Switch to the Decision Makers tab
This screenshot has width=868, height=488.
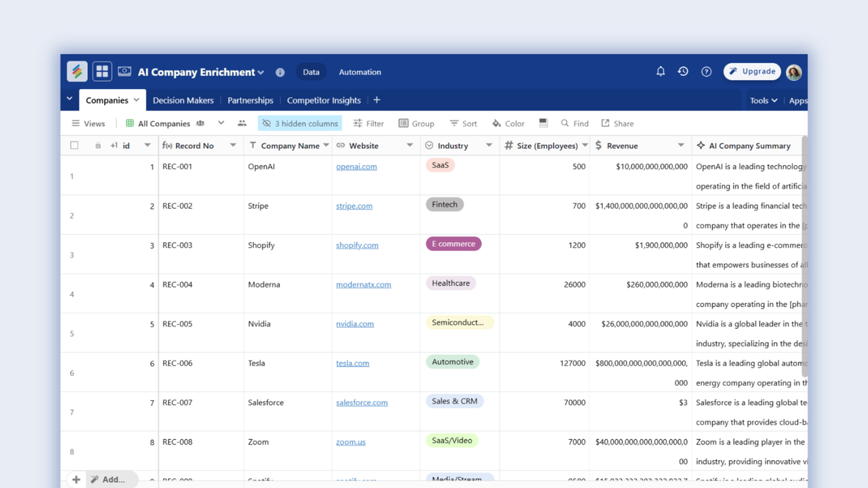(x=183, y=101)
